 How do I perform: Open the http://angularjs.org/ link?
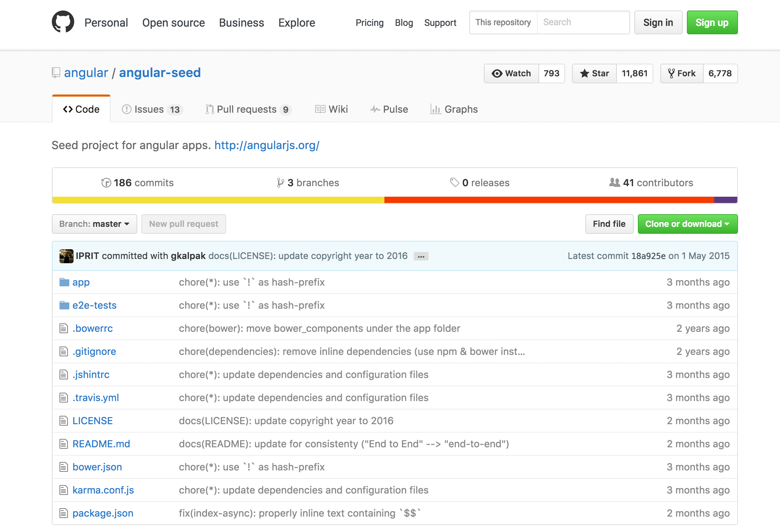(x=267, y=145)
